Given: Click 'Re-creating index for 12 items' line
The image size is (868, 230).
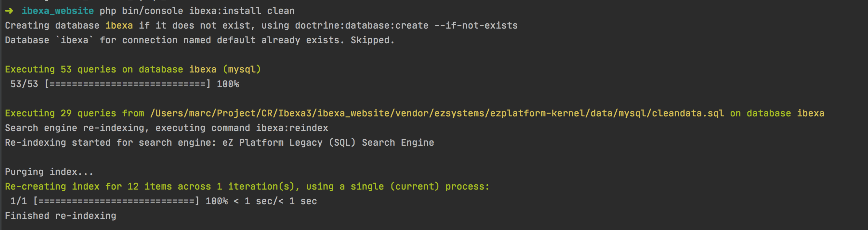Looking at the screenshot, I should tap(89, 186).
